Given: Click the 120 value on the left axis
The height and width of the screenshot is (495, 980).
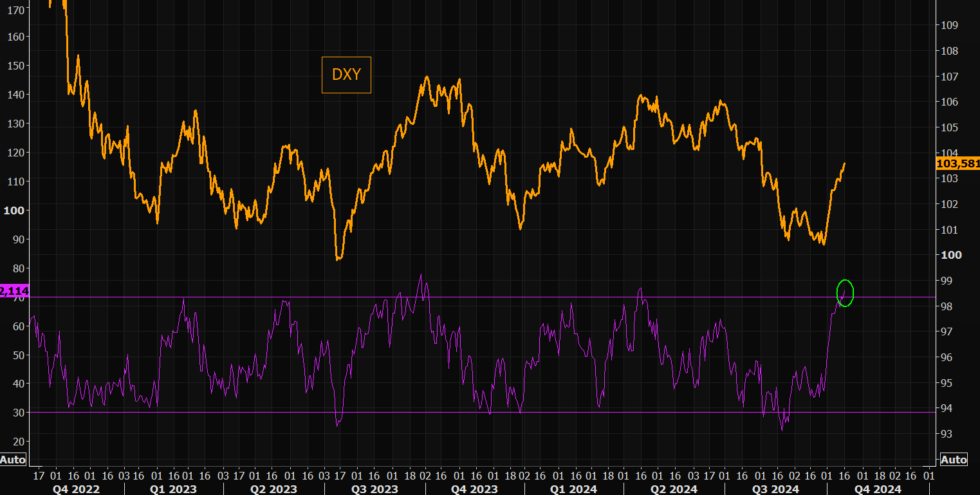Looking at the screenshot, I should click(x=17, y=153).
